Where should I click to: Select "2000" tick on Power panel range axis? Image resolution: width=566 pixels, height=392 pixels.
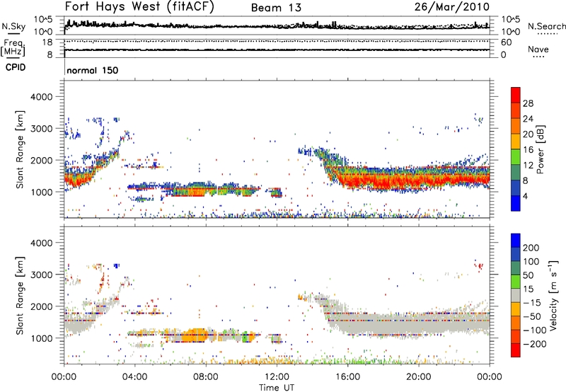[41, 160]
